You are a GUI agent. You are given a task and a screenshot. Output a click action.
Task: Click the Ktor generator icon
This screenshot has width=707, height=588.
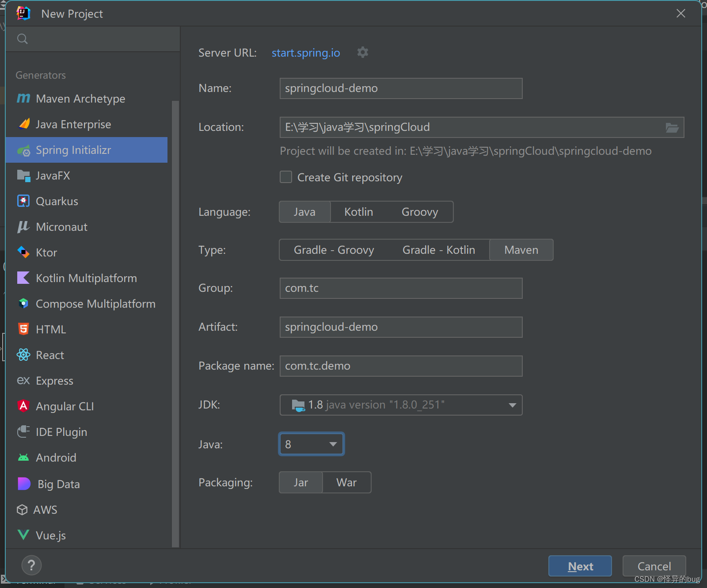23,252
